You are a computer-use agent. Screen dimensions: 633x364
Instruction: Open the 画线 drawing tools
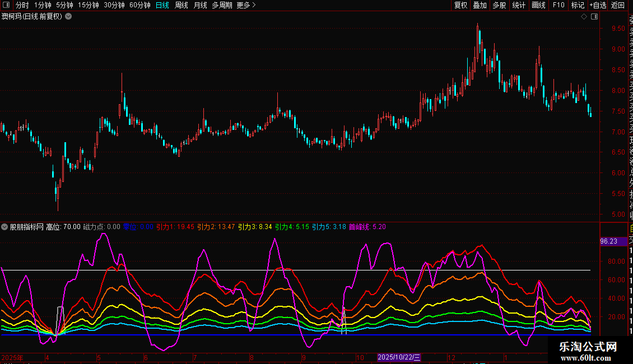538,5
